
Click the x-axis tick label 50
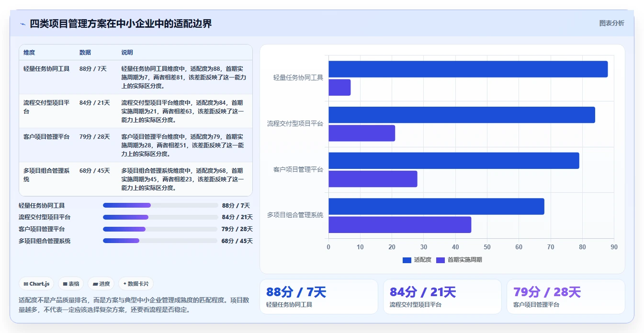coord(487,247)
